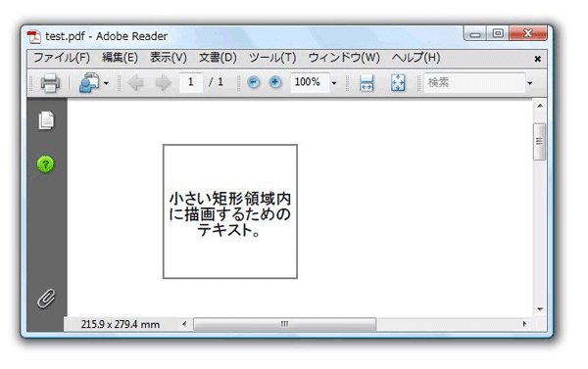588x369 pixels.
Task: Open the Pages panel icon in the sidebar
Action: [46, 120]
